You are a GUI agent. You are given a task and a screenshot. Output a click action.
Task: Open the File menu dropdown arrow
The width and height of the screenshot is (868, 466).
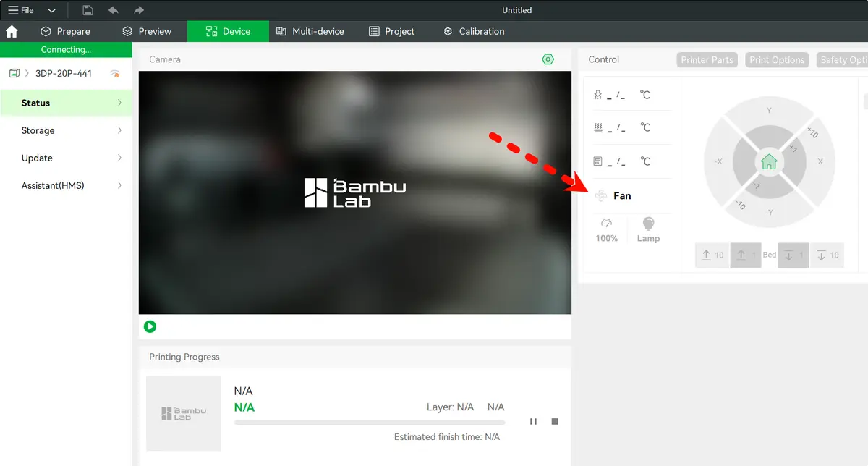tap(51, 11)
